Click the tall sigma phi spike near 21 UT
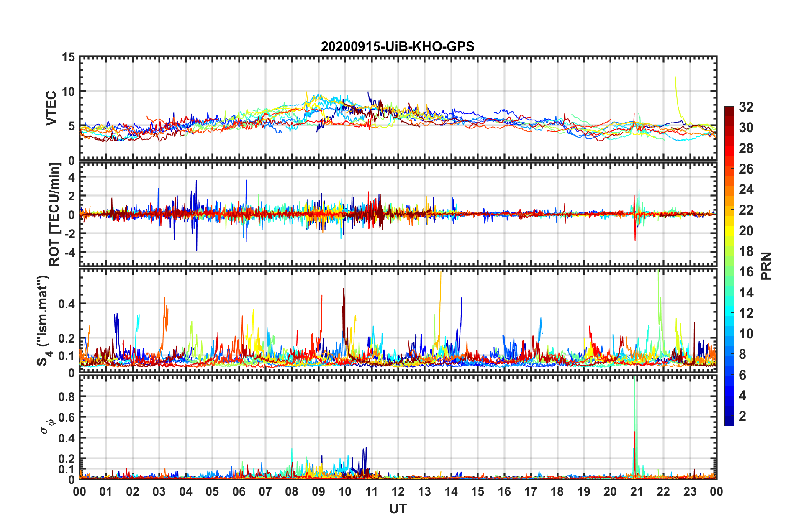The height and width of the screenshot is (532, 796). click(x=635, y=427)
